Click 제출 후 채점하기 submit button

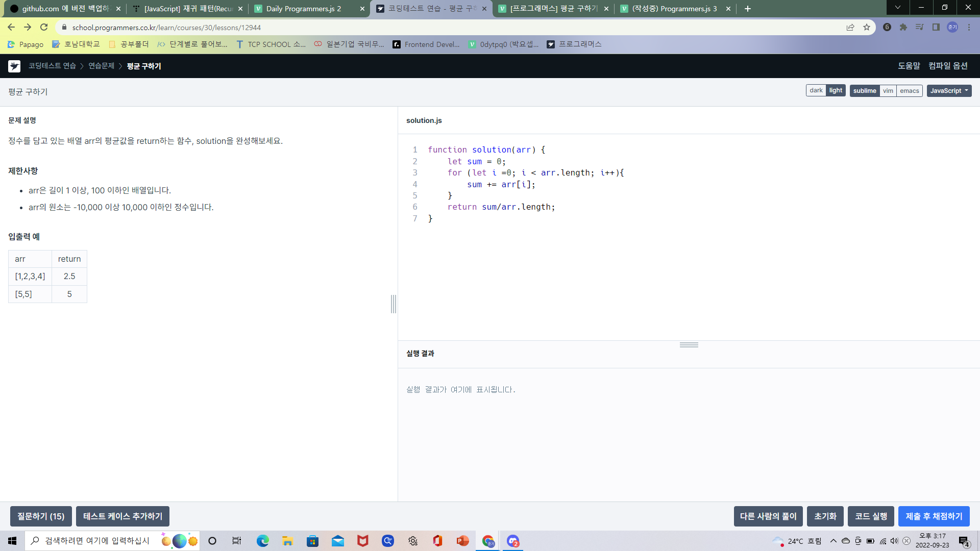click(934, 516)
